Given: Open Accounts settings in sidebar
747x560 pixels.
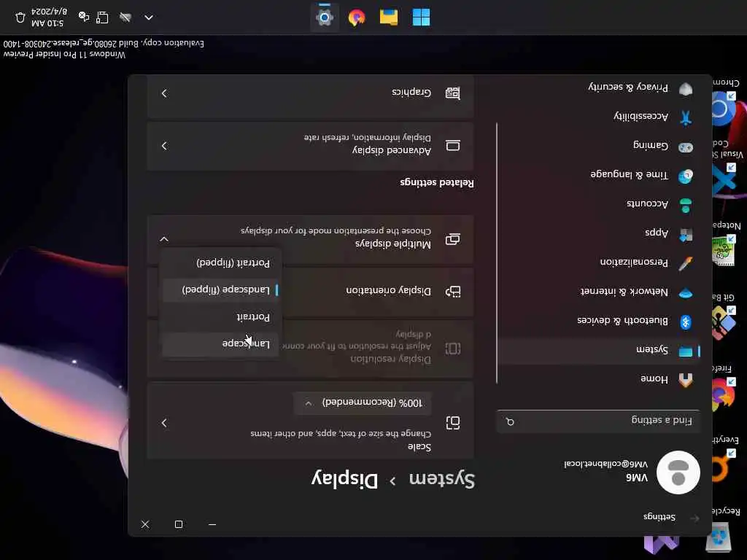Looking at the screenshot, I should pos(598,204).
